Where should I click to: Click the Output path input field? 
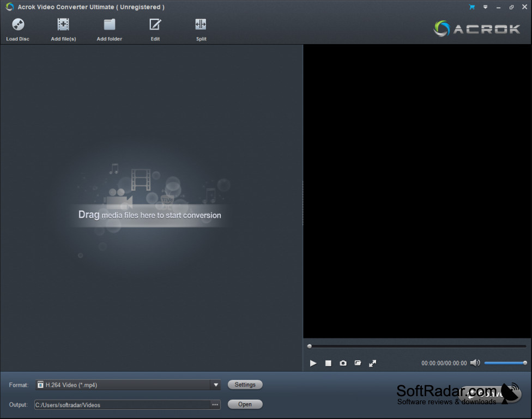[x=122, y=405]
